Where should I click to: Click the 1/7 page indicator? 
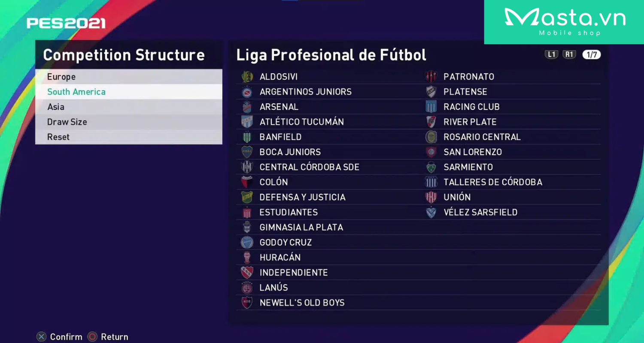coord(591,54)
